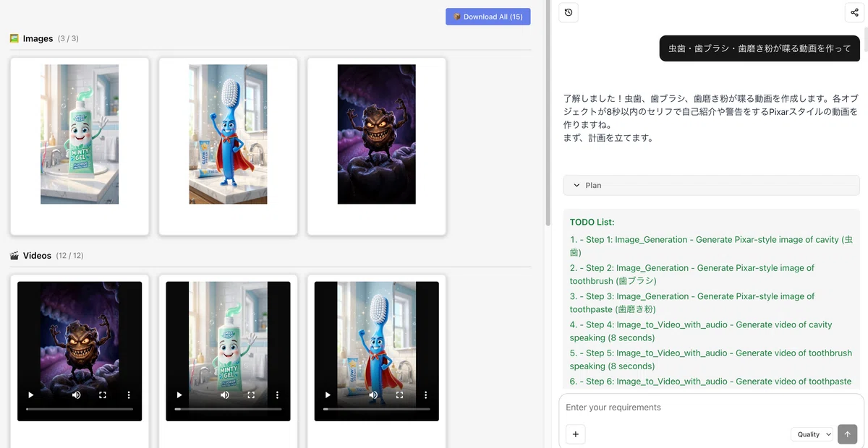Click the '(12 / 12)' videos count
This screenshot has width=868, height=448.
[x=69, y=256]
